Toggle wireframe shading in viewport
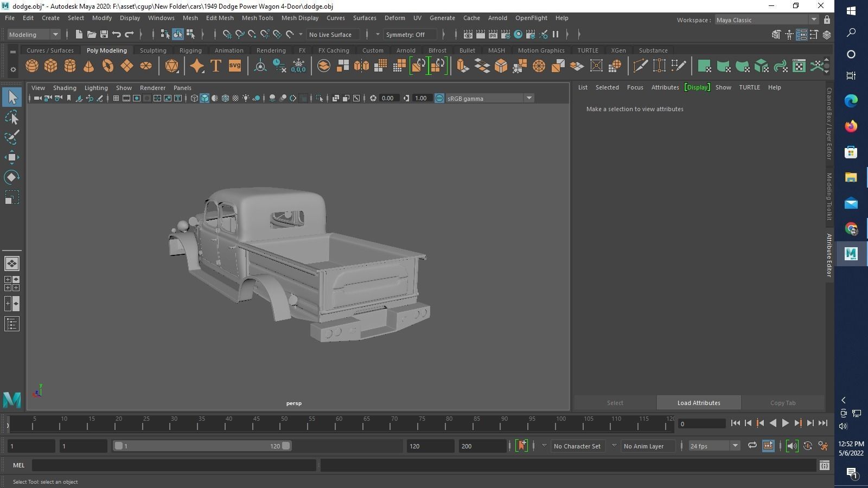Viewport: 868px width, 488px height. click(194, 98)
